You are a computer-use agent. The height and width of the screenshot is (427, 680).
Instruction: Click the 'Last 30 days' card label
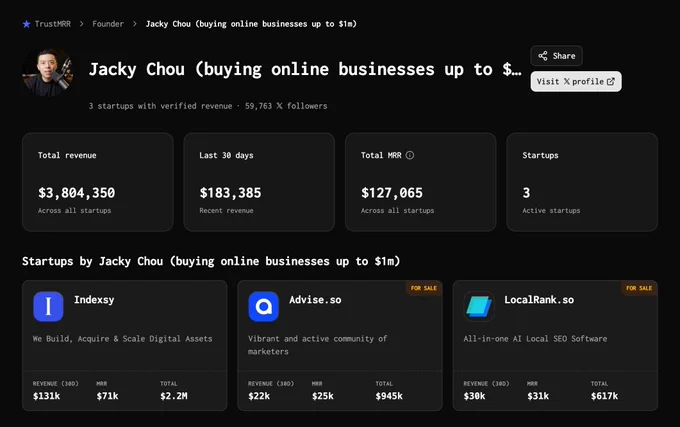[226, 155]
